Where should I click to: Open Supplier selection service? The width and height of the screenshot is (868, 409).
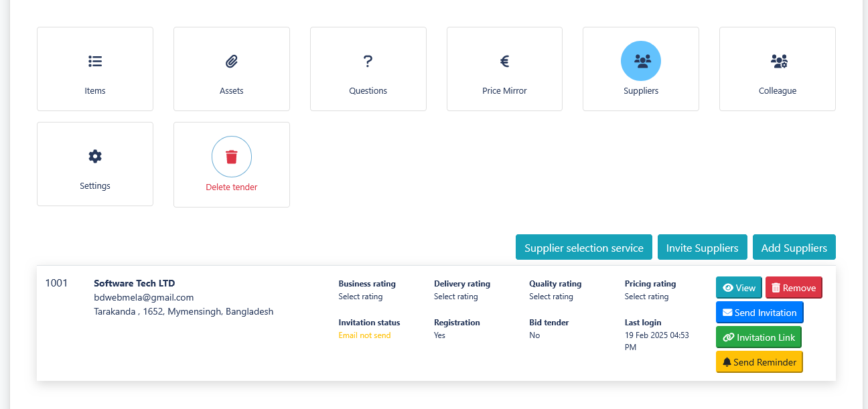[x=584, y=248]
